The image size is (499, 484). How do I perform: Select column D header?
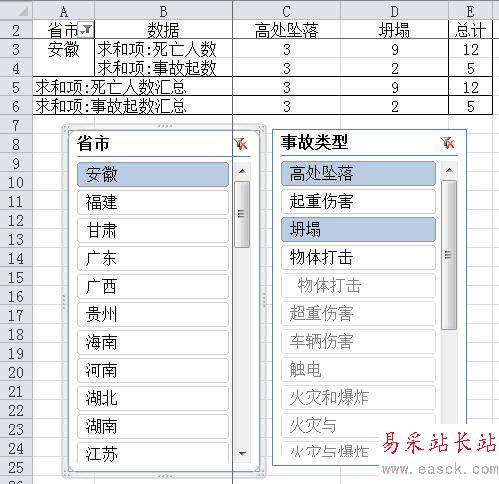[395, 11]
